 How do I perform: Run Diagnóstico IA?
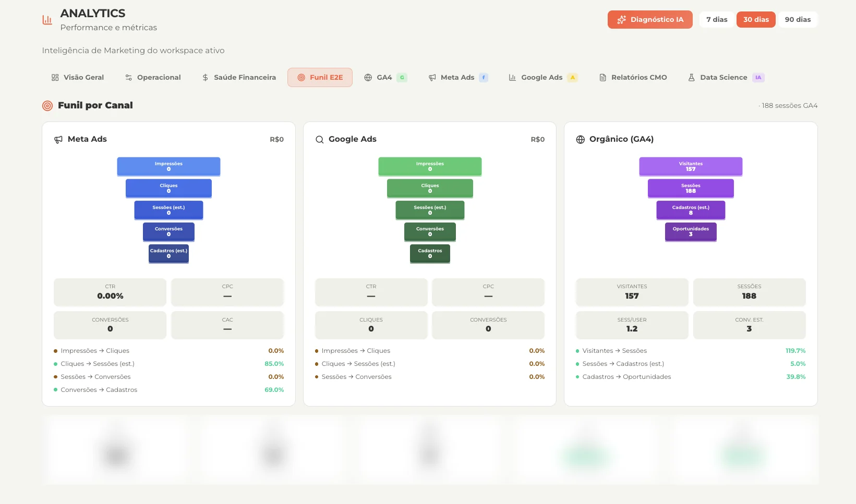click(650, 20)
